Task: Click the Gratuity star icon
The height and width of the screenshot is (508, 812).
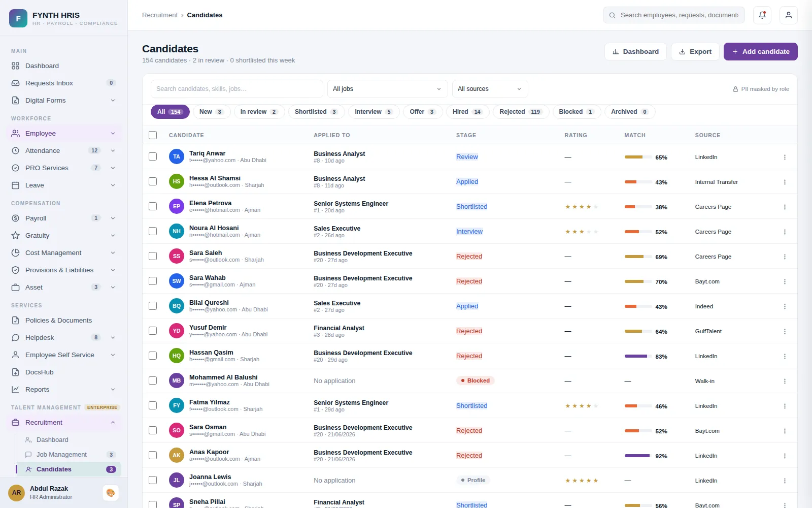Action: pyautogui.click(x=16, y=236)
